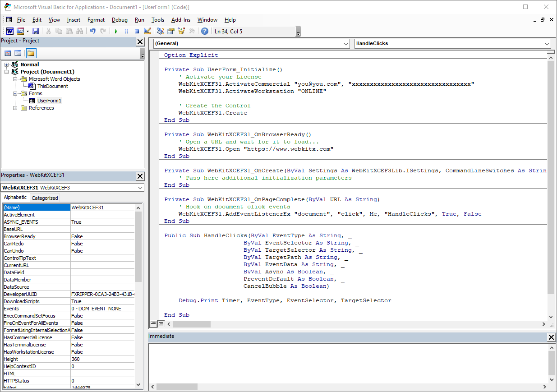Screen dimensions: 557x392
Task: Undo the last action via toolbar arrow
Action: (93, 31)
